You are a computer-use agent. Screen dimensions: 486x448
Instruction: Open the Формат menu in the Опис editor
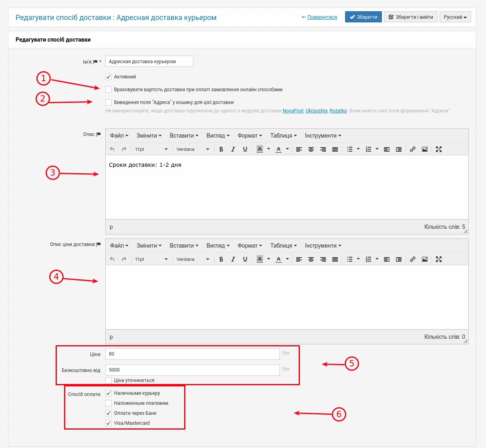(x=250, y=136)
